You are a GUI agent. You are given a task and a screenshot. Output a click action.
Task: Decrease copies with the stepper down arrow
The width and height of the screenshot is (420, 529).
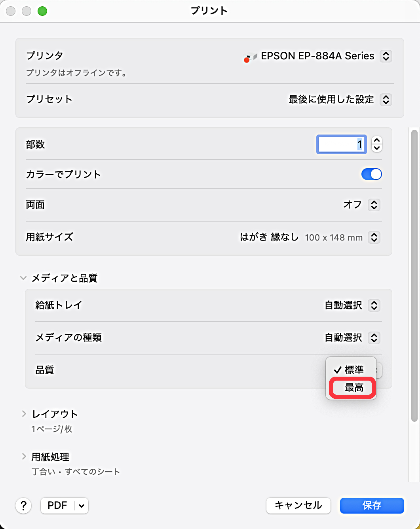(x=377, y=148)
